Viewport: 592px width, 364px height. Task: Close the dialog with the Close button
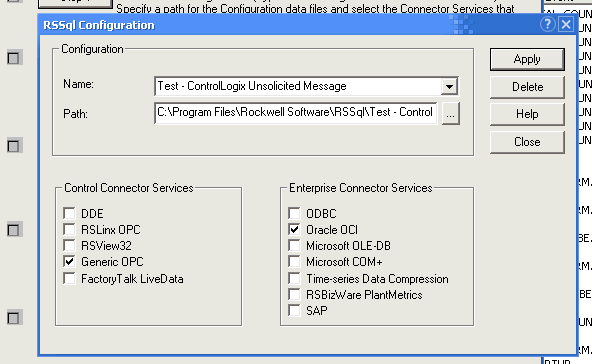527,142
